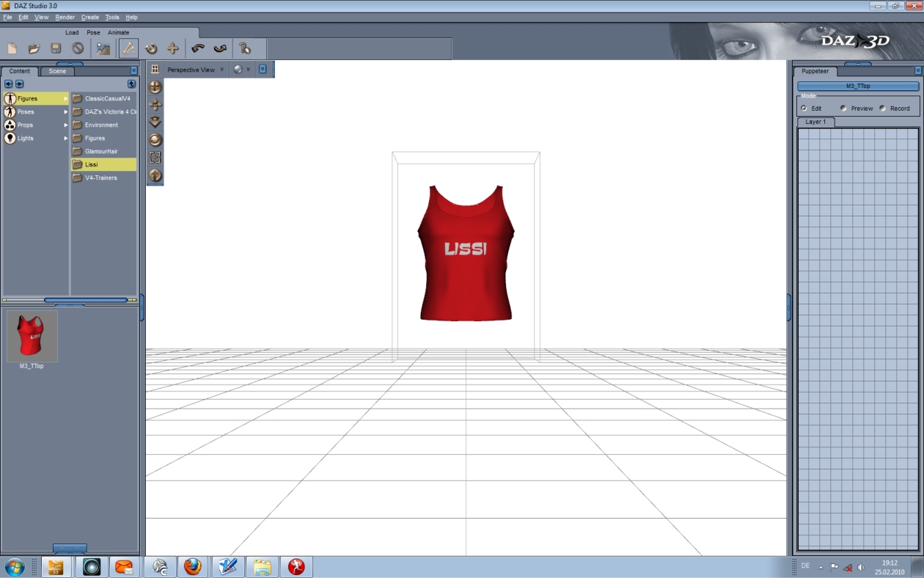Screen dimensions: 924x578
Task: Click the cancel circle-slash toolbar icon
Action: (x=78, y=48)
